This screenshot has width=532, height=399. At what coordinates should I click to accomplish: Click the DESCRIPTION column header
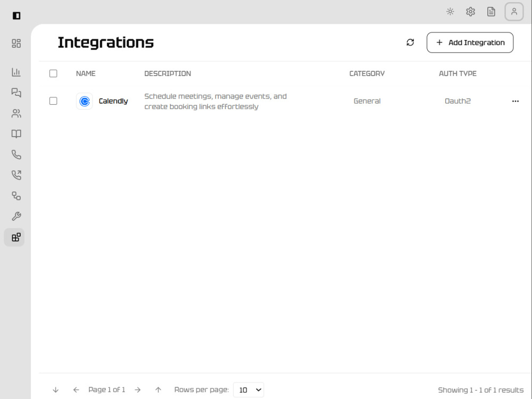168,73
